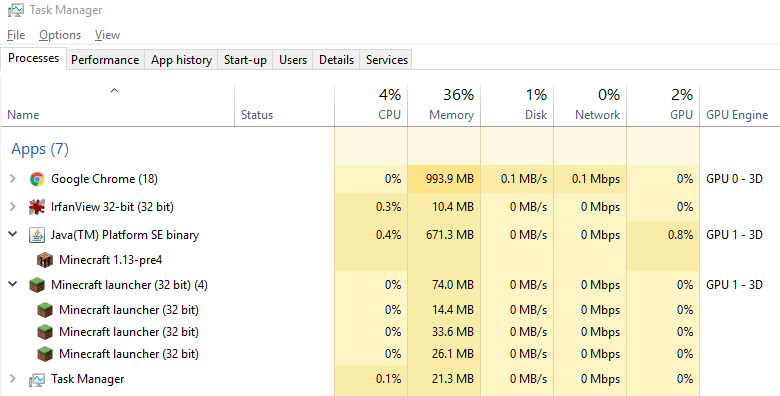Select the last Minecraft launcher child process icon
The width and height of the screenshot is (780, 396).
pyautogui.click(x=45, y=354)
